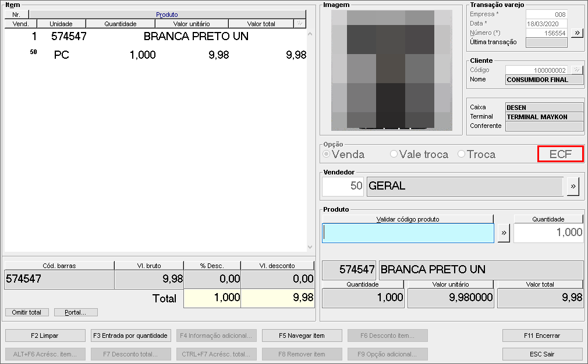
Task: Click the % Desc. value 0,00
Action: pyautogui.click(x=212, y=279)
